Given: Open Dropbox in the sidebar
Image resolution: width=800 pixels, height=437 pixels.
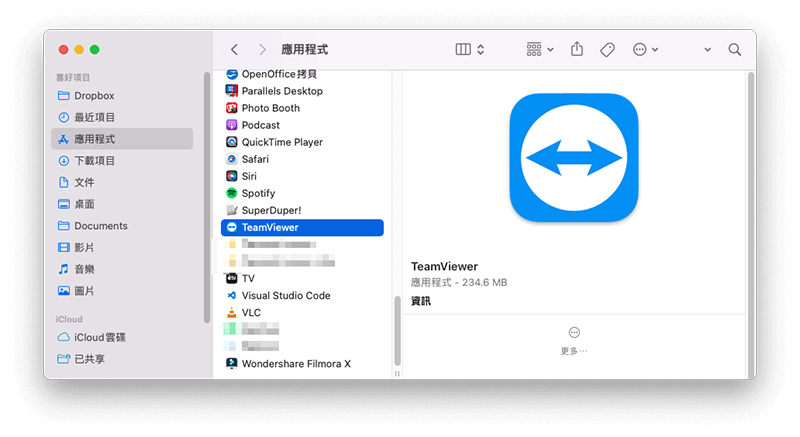Looking at the screenshot, I should 122,96.
